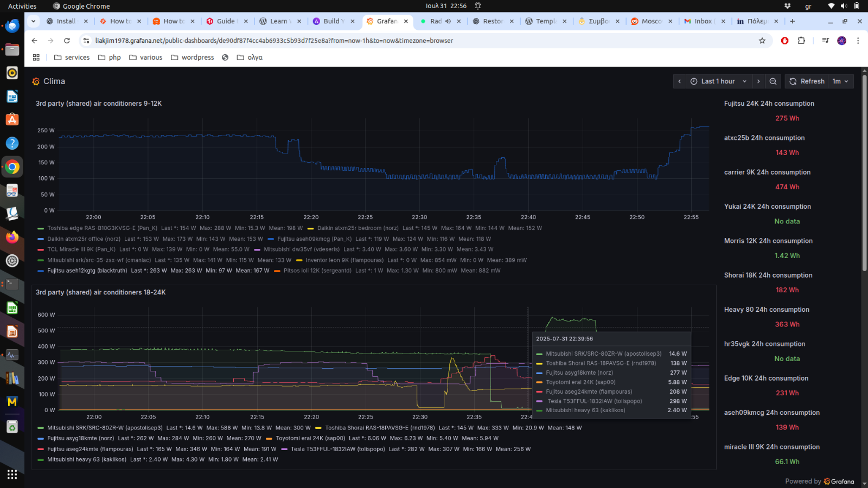The image size is (868, 488).
Task: Open the globe bookmark icon
Action: coord(225,57)
